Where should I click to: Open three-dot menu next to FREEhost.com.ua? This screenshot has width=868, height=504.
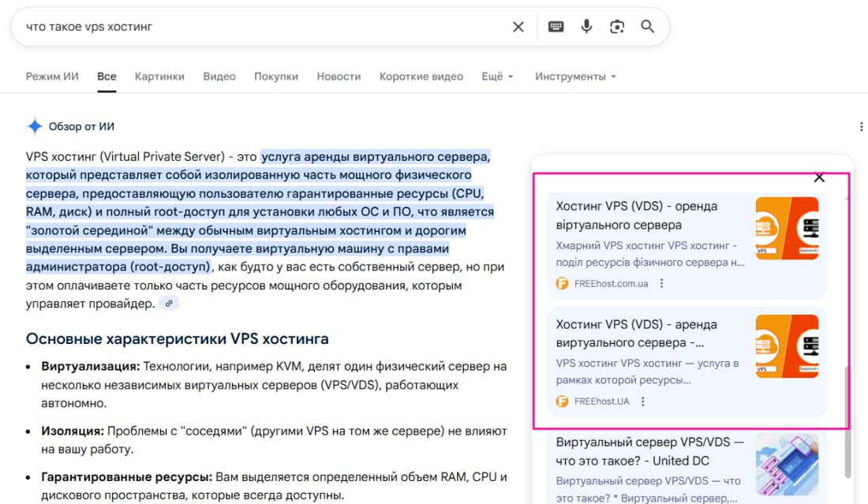[662, 283]
